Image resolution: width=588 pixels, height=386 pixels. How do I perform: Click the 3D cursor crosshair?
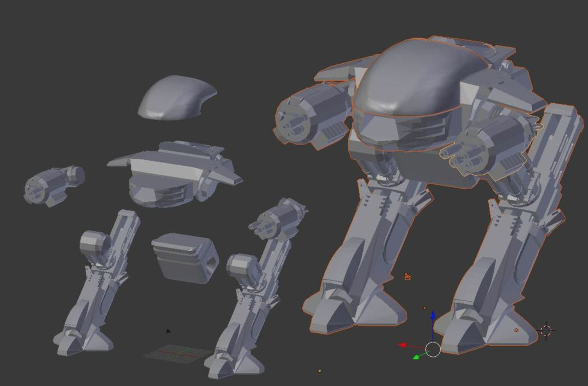click(546, 331)
